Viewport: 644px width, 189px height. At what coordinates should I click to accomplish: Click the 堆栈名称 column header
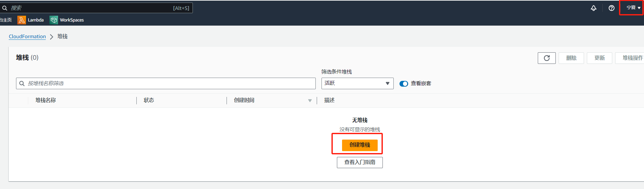click(x=46, y=100)
